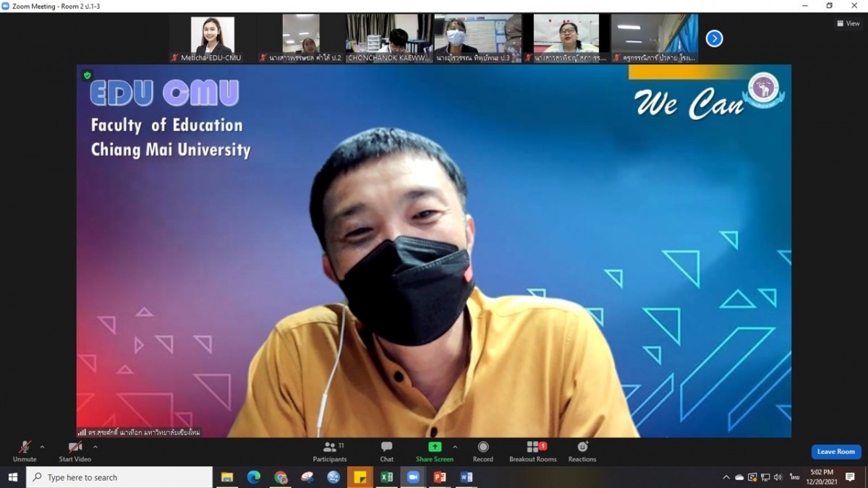This screenshot has width=868, height=488.
Task: Click the green Share Screen icon
Action: point(434,447)
